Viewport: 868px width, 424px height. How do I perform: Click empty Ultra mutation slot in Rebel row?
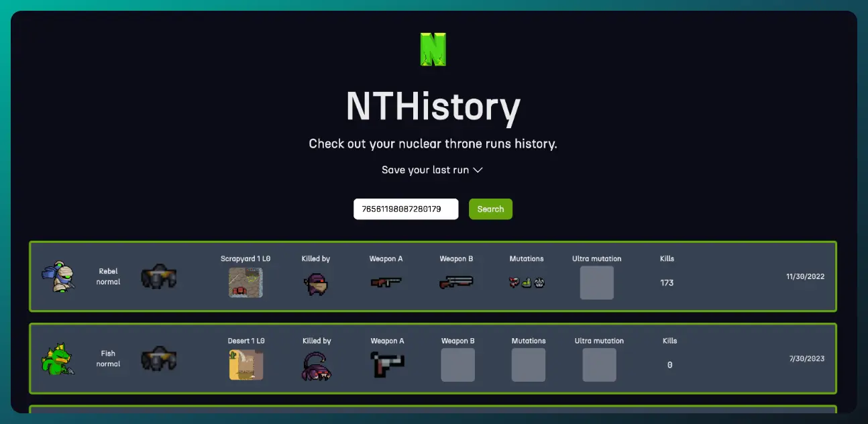pos(597,282)
